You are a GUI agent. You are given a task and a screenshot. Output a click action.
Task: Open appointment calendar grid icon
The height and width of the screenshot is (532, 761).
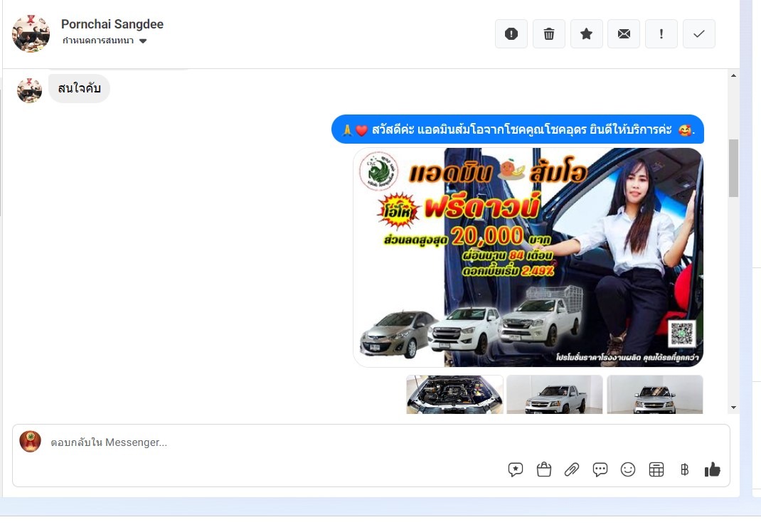point(656,469)
